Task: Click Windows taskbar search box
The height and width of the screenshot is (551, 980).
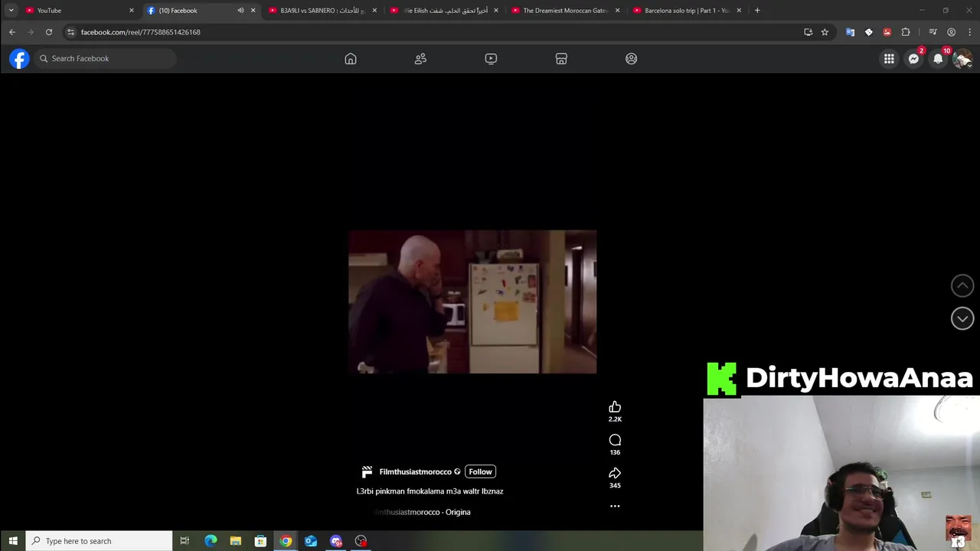Action: tap(99, 541)
